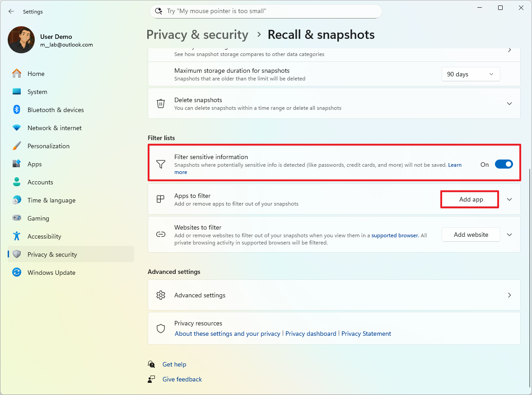Click the Advanced settings gear icon

click(x=161, y=295)
